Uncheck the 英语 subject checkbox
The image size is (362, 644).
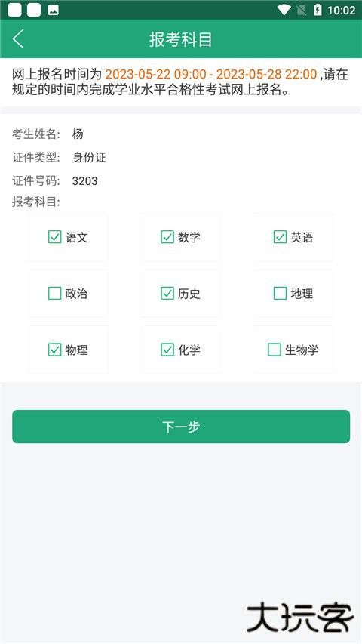(x=280, y=237)
